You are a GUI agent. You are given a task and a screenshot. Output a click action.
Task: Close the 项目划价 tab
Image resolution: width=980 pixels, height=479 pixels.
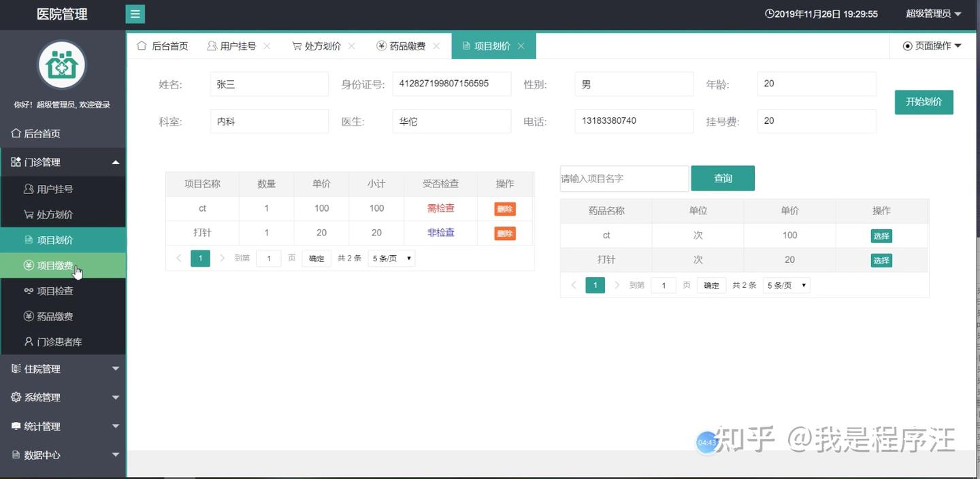(x=521, y=46)
